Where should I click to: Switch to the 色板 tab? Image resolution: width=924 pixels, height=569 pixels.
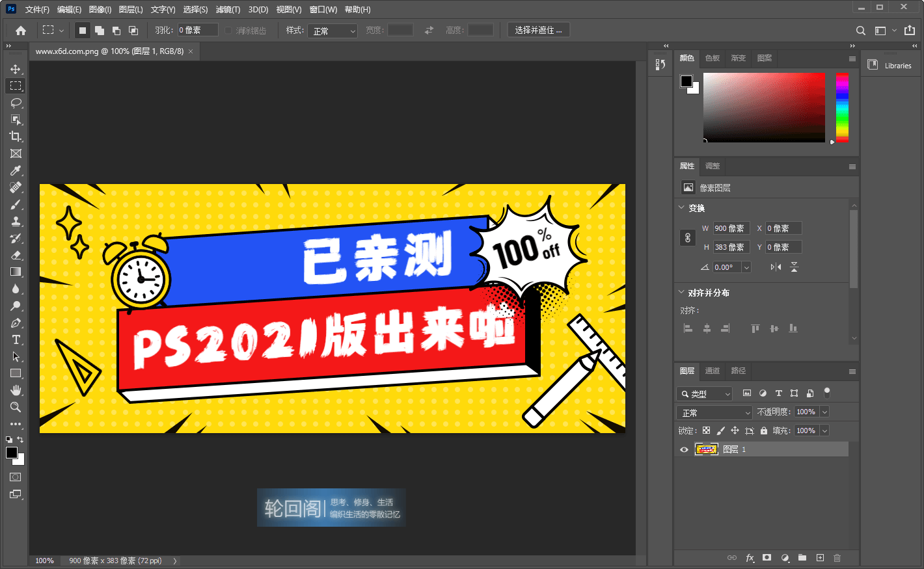[x=713, y=58]
